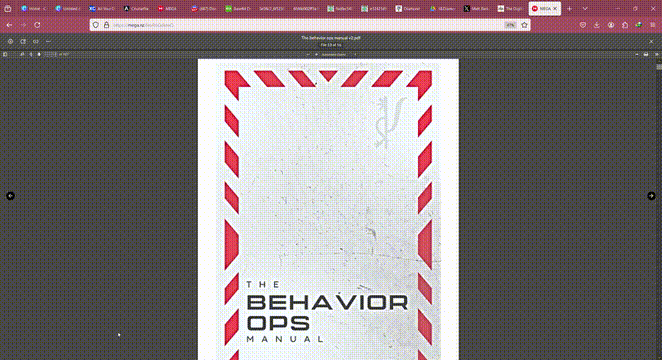Open the Firefox extensions menu
662x360 pixels.
tap(625, 25)
